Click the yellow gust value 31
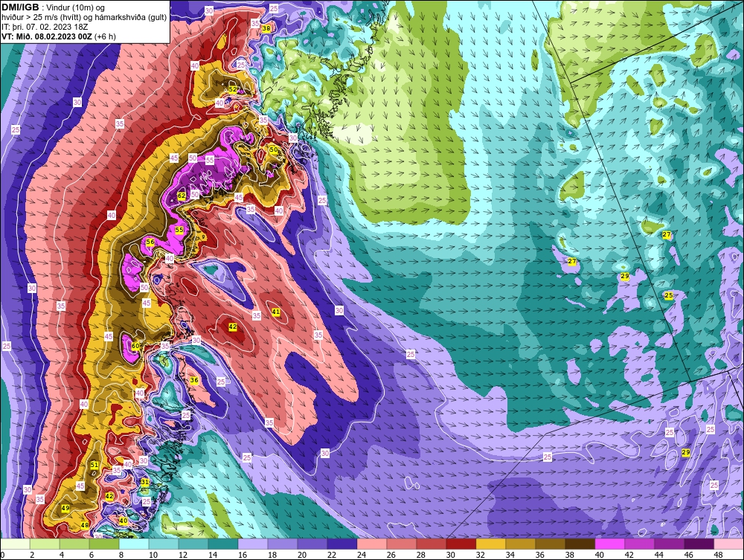The width and height of the screenshot is (744, 560). click(145, 482)
